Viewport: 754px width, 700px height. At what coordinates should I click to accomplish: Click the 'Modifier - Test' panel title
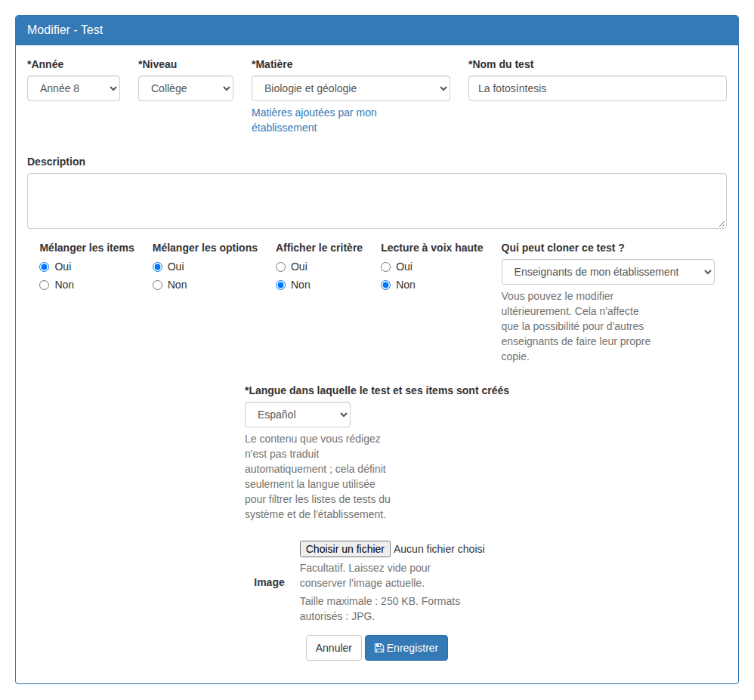65,29
